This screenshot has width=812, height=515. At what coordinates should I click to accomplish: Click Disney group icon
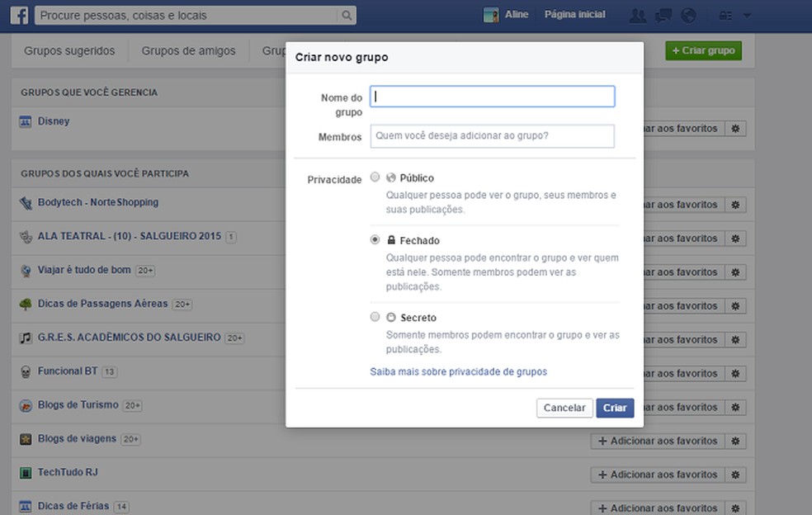[26, 122]
